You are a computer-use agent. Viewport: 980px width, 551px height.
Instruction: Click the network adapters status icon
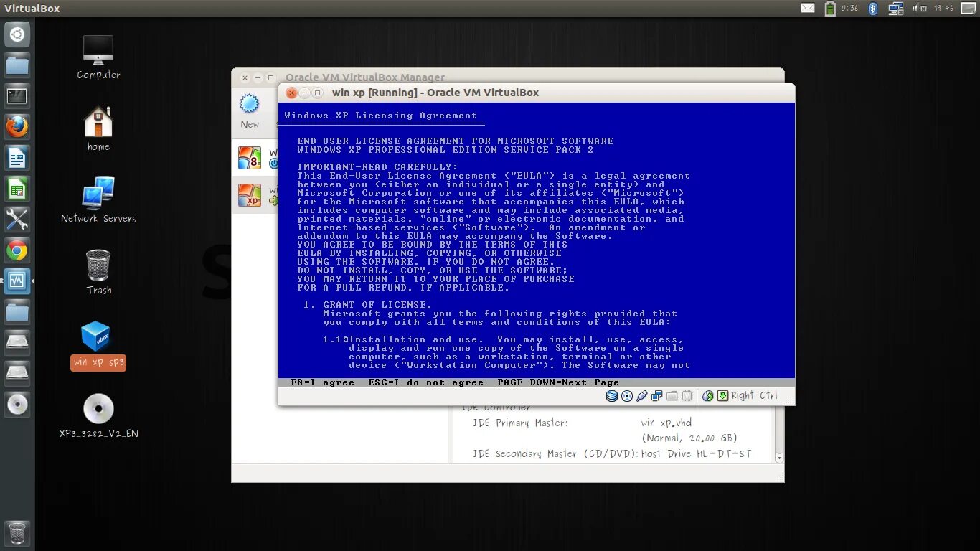pyautogui.click(x=657, y=396)
